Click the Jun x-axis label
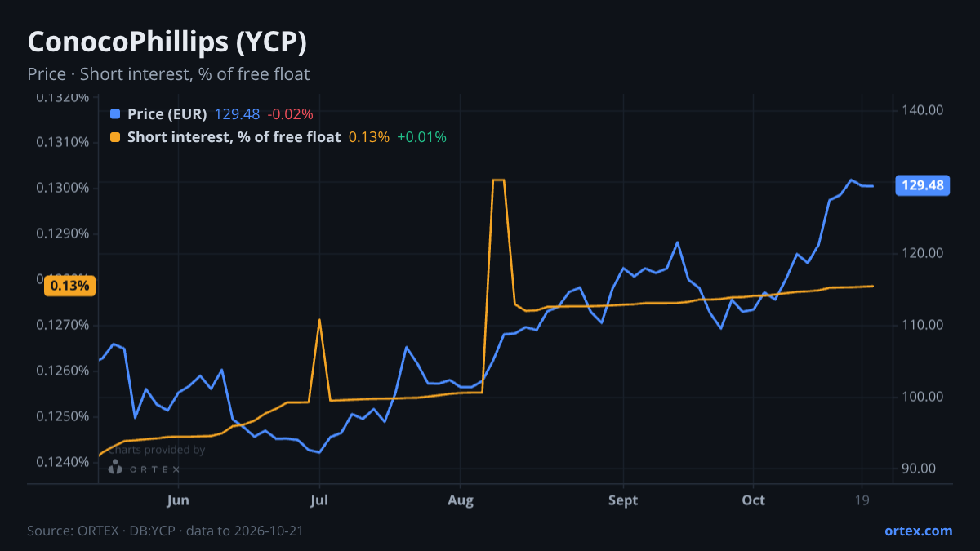 pos(177,500)
